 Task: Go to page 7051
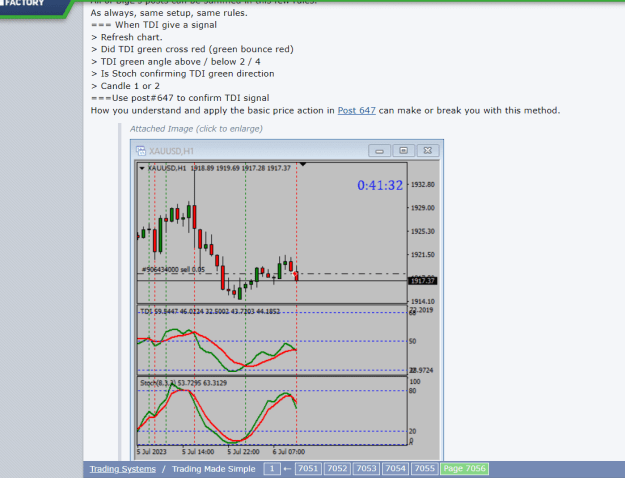click(x=308, y=468)
